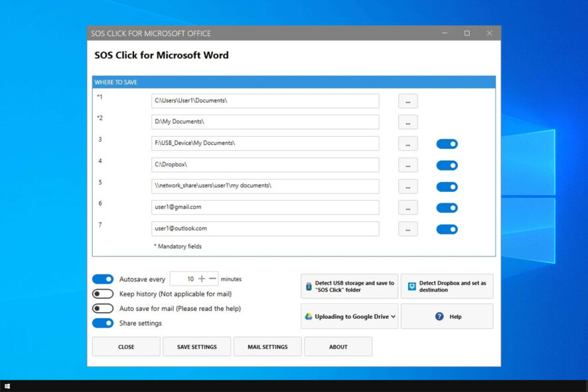The image size is (588, 392).
Task: Disable the network_share destination switch
Action: click(x=447, y=187)
